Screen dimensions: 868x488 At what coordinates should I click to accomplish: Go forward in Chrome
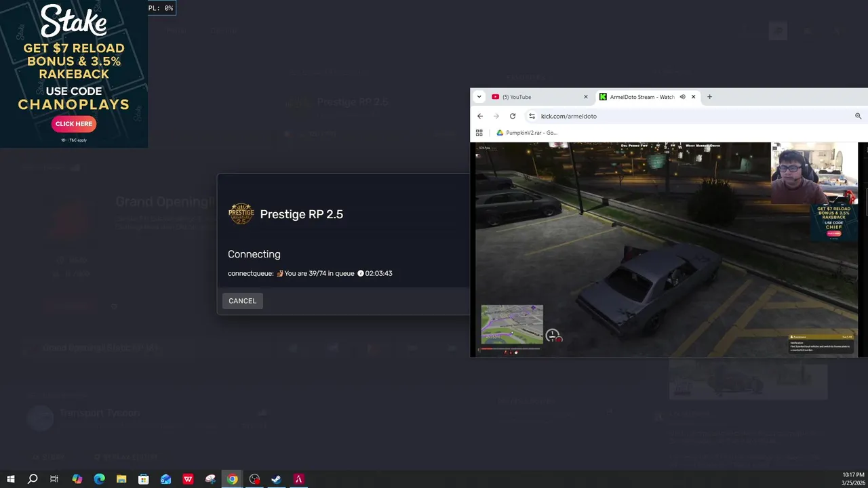(x=496, y=116)
